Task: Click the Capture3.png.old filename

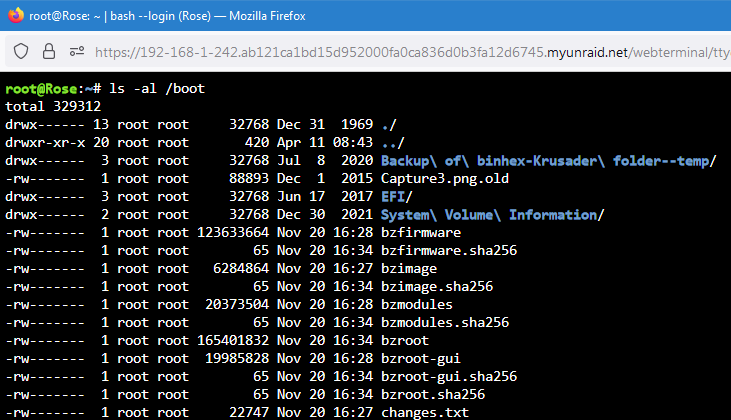Action: [445, 179]
